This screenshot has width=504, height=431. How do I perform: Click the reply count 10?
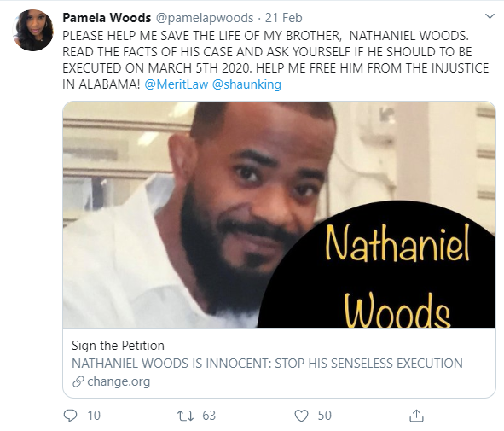[x=94, y=416]
